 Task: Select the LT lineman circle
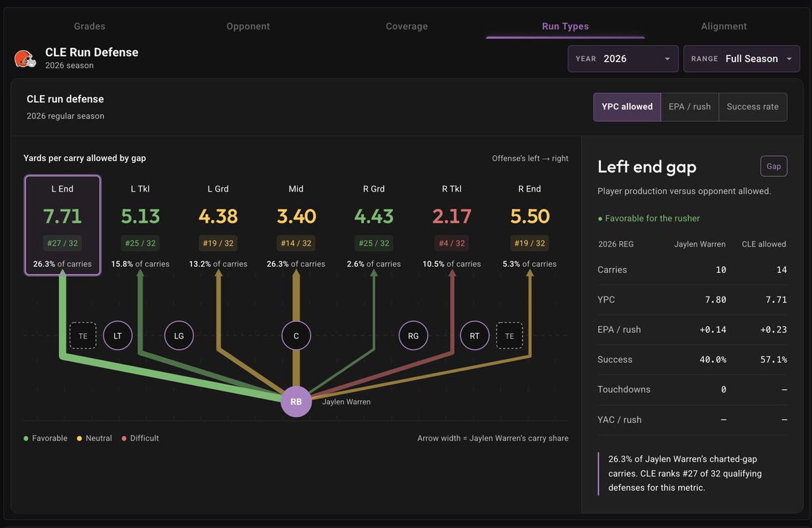pos(118,335)
